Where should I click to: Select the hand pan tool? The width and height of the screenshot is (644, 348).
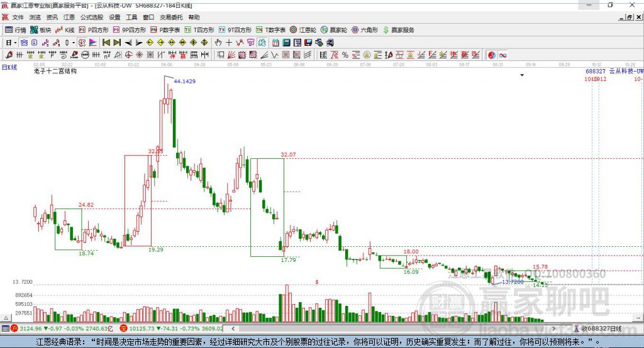pos(218,43)
